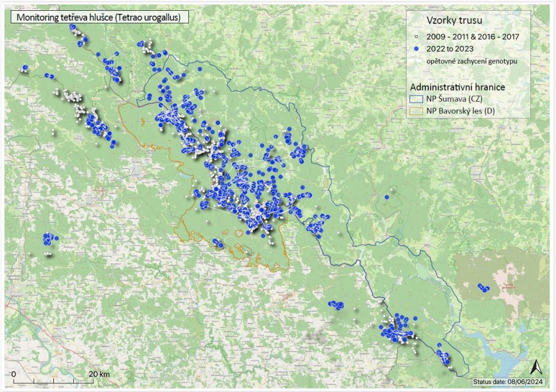Toggle visibility of the NP Bavorský les (D) boundary layer
This screenshot has width=556, height=392.
(416, 111)
